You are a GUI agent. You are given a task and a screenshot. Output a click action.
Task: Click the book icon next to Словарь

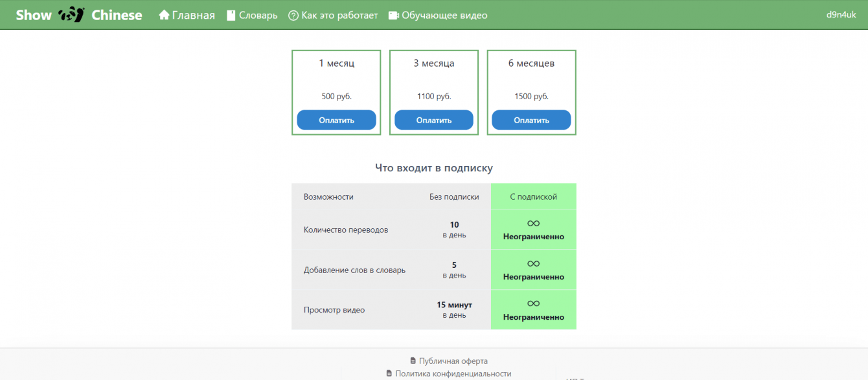click(x=231, y=16)
